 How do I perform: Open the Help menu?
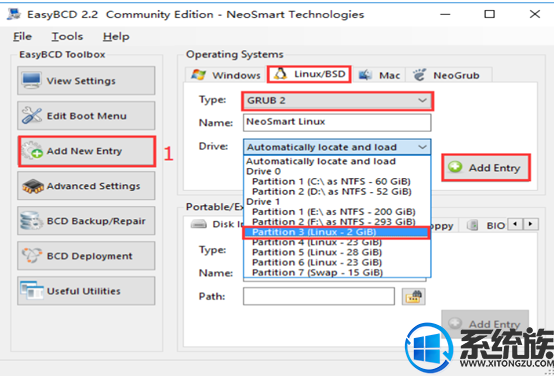pyautogui.click(x=116, y=36)
